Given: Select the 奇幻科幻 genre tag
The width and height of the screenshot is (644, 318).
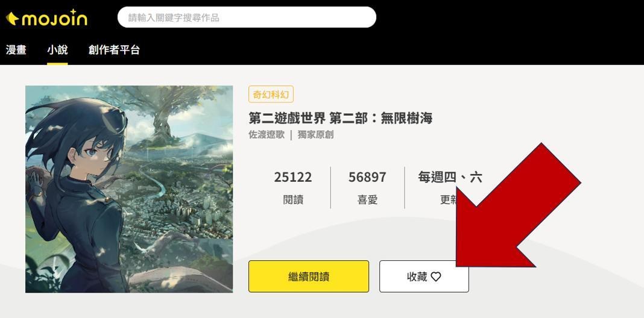Looking at the screenshot, I should pos(271,95).
